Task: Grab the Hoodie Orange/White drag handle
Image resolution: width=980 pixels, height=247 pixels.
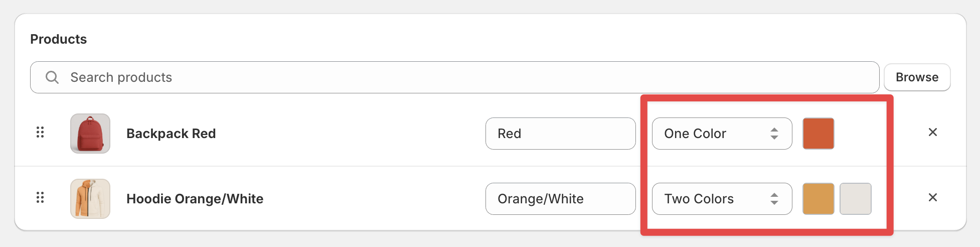Action: [40, 197]
